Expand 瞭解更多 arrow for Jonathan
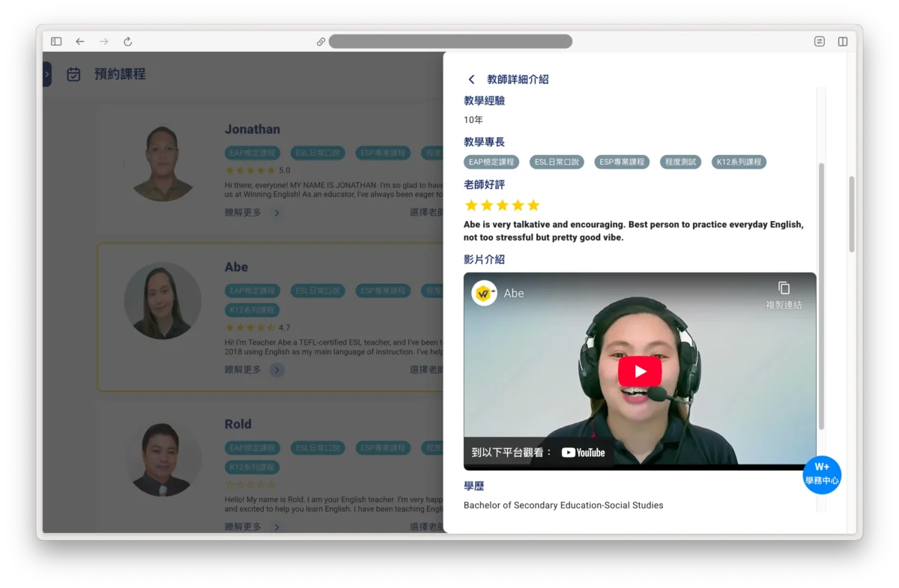Viewport: 899px width, 588px height. pos(276,213)
